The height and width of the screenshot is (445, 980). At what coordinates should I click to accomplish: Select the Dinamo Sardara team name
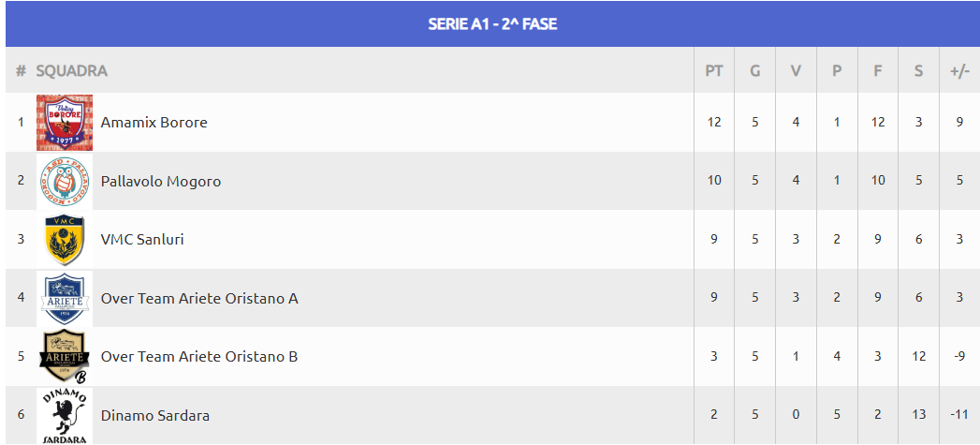[x=155, y=416]
